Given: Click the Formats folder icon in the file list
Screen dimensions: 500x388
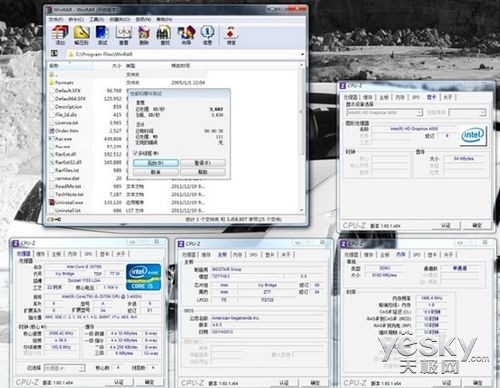Looking at the screenshot, I should click(x=52, y=82).
